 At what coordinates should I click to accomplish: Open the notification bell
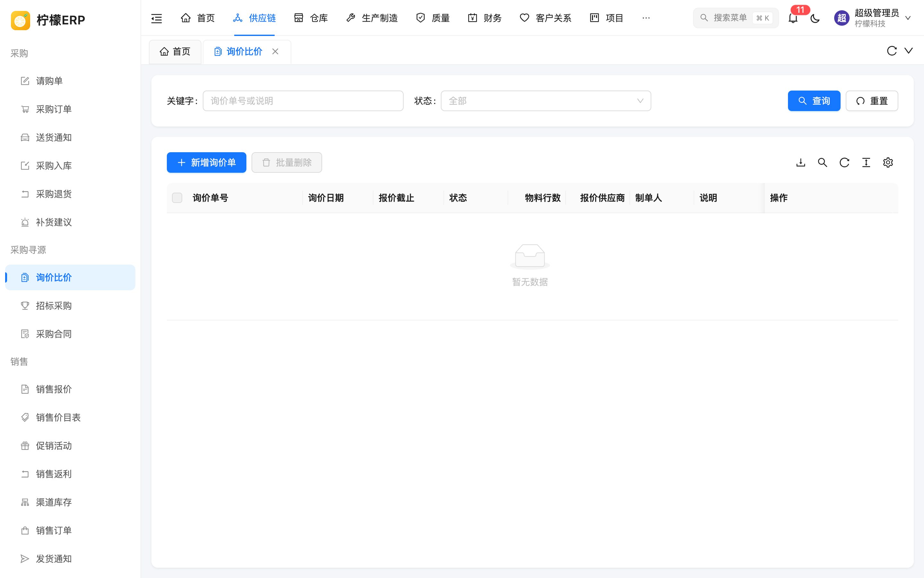coord(793,18)
